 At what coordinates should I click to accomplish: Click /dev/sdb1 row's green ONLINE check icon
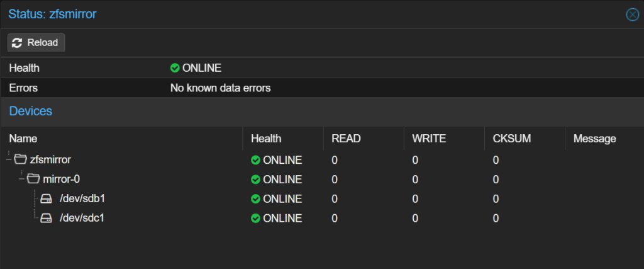[255, 199]
